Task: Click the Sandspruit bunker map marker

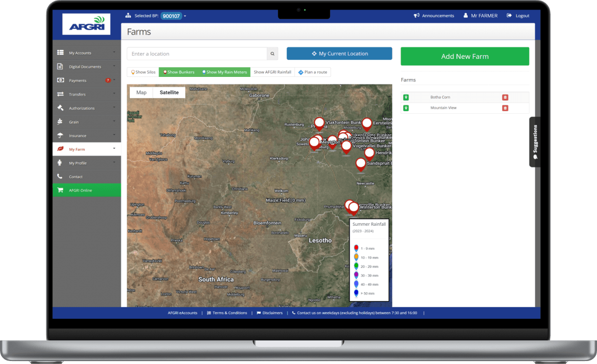Action: pyautogui.click(x=360, y=164)
